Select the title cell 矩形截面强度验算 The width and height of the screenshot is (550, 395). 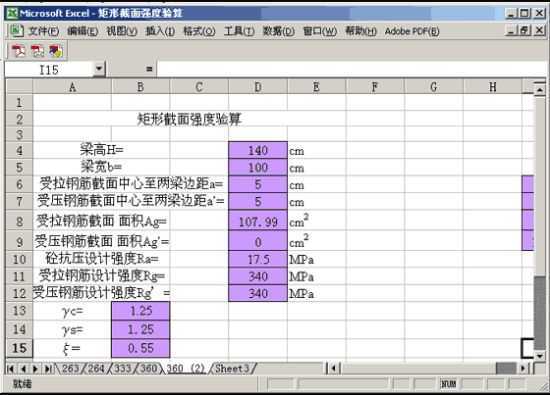click(x=189, y=120)
